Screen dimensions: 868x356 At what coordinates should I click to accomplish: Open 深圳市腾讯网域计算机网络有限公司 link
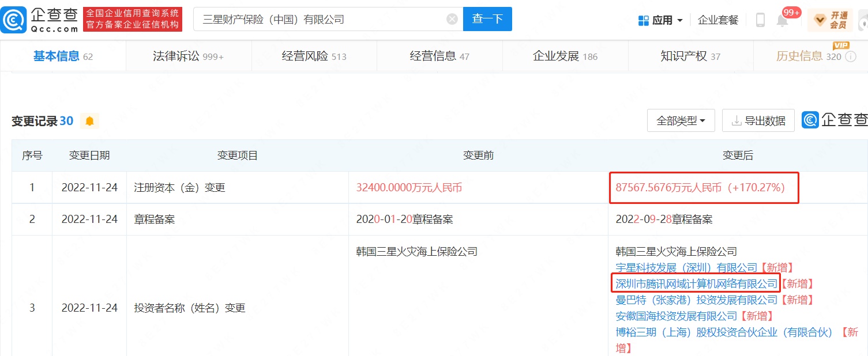coord(697,283)
